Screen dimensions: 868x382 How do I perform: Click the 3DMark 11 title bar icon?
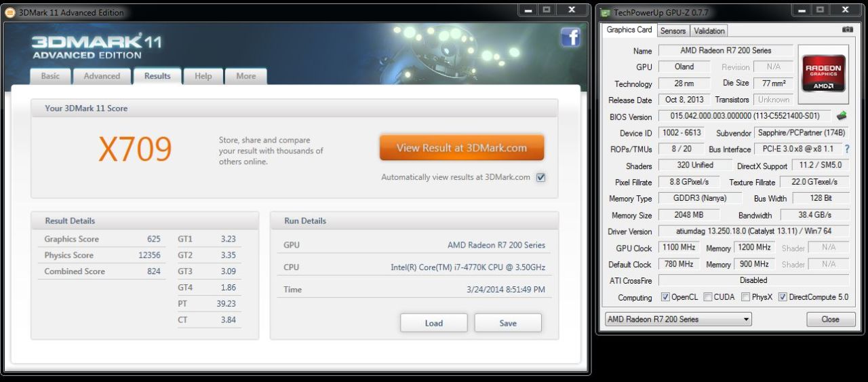point(10,12)
